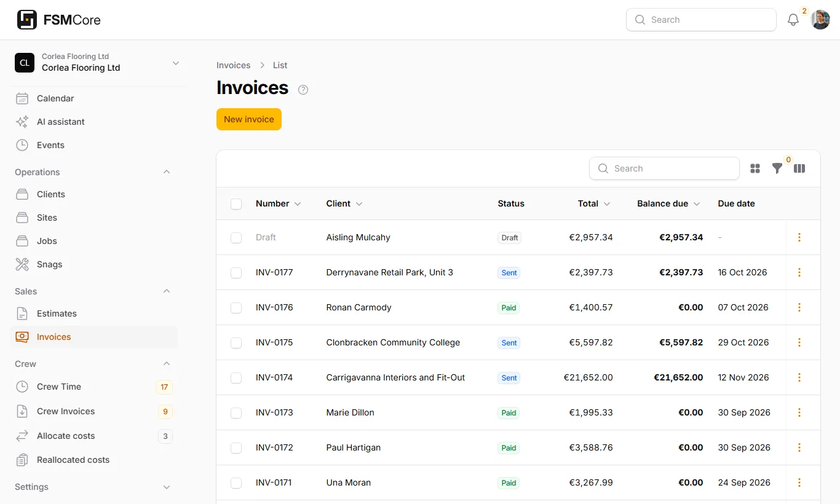Focus the global Search field in header

pos(701,20)
